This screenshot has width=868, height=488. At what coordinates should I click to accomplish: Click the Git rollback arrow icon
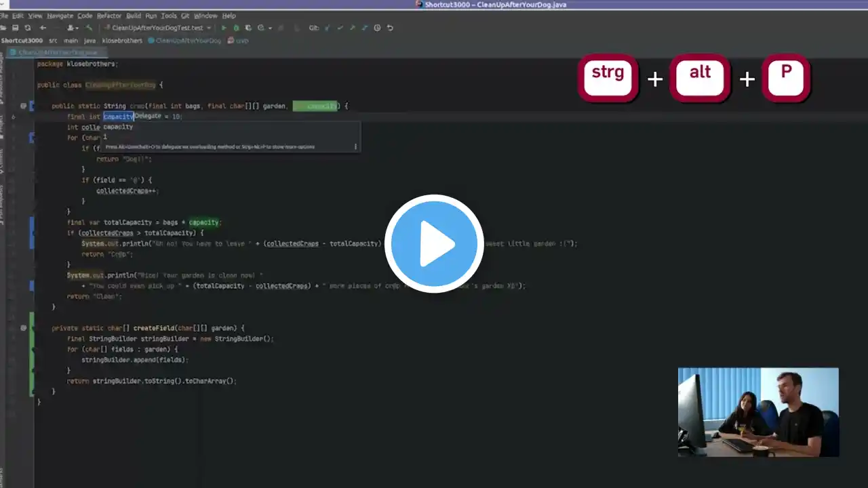tap(390, 28)
